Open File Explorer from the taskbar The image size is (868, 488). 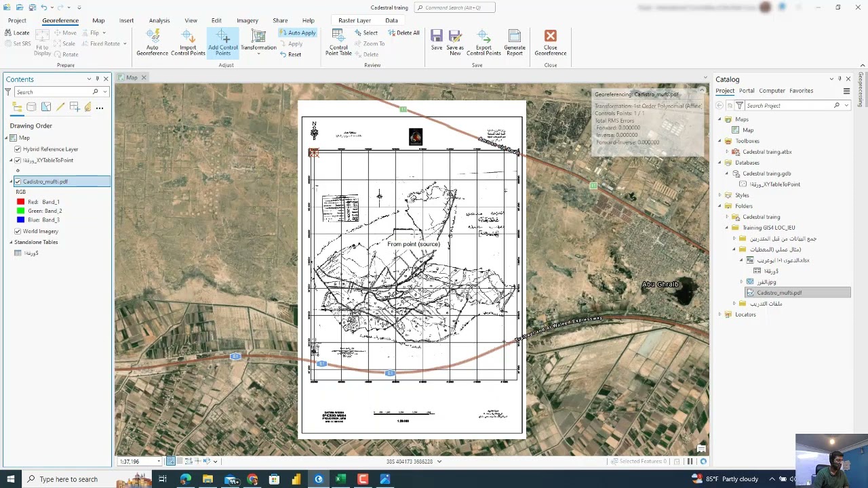tap(208, 479)
